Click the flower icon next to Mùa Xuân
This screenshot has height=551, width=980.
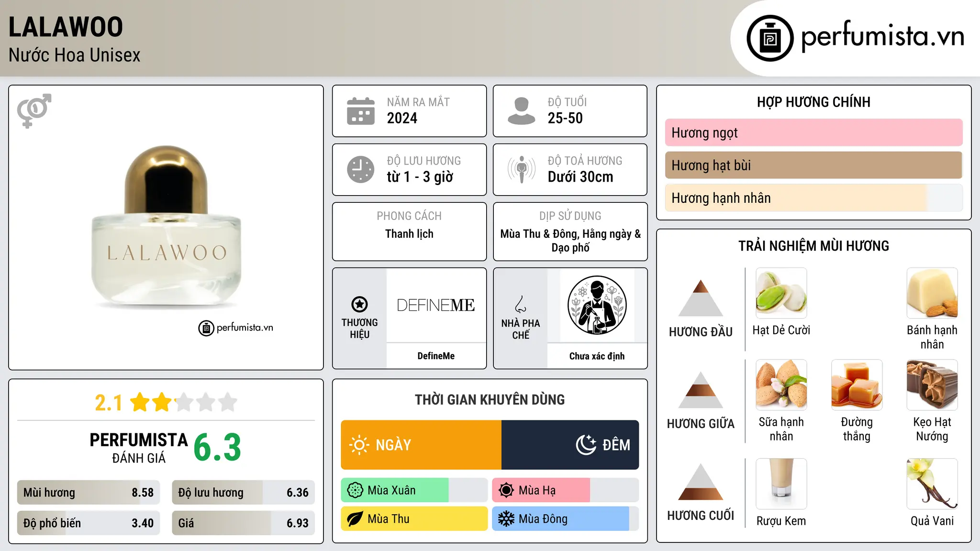(355, 490)
